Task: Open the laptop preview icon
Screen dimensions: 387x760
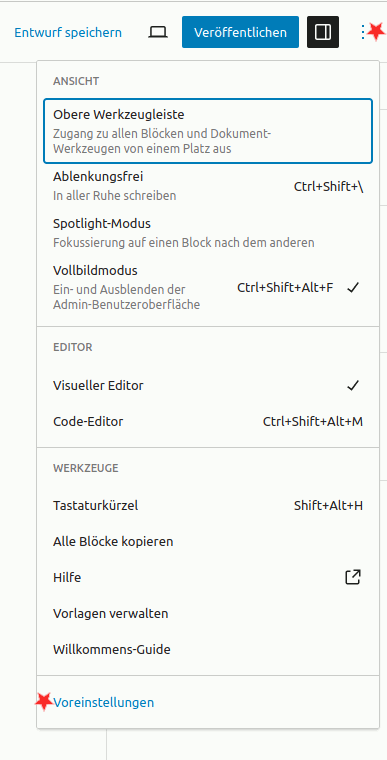Action: 158,32
